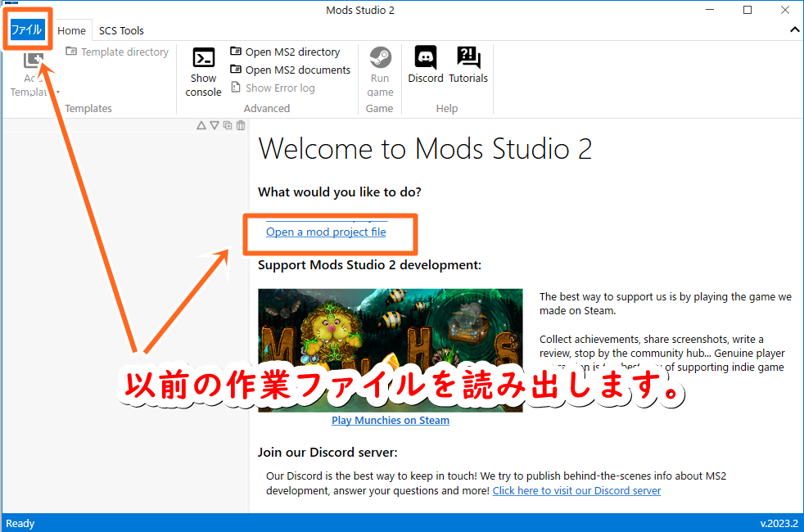Click the trash icon above the templates panel

pos(240,125)
